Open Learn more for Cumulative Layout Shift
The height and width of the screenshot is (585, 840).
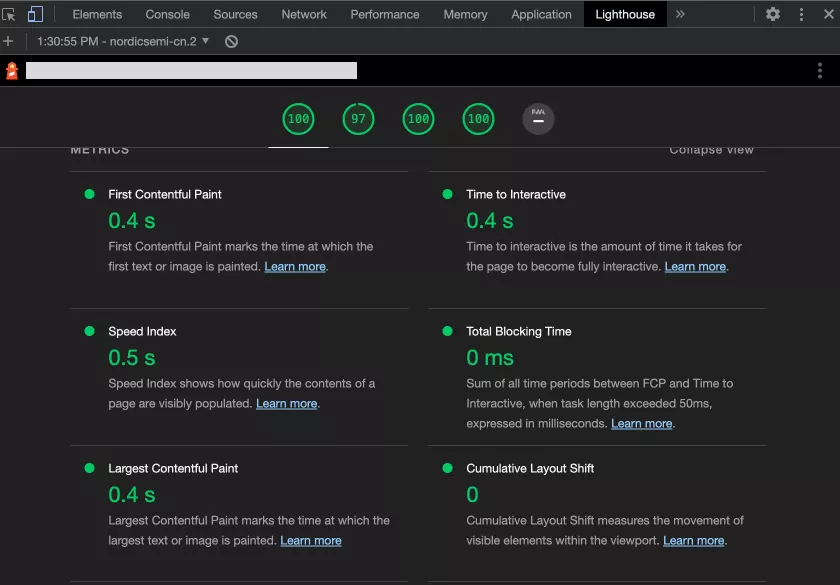coord(694,541)
